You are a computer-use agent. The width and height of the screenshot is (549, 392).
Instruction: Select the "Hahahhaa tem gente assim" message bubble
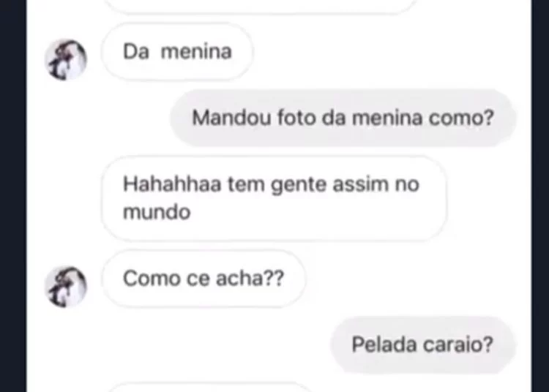[274, 198]
